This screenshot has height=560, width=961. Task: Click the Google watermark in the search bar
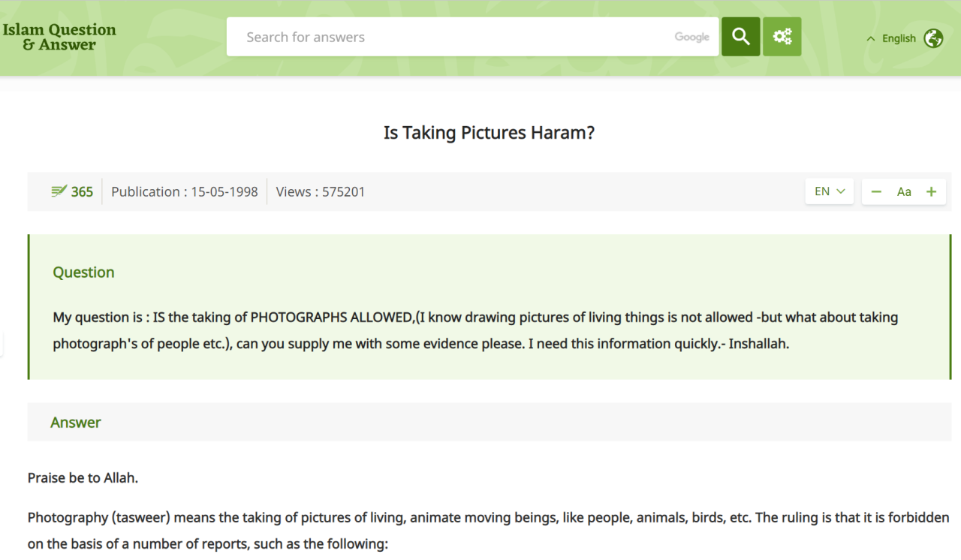coord(691,36)
